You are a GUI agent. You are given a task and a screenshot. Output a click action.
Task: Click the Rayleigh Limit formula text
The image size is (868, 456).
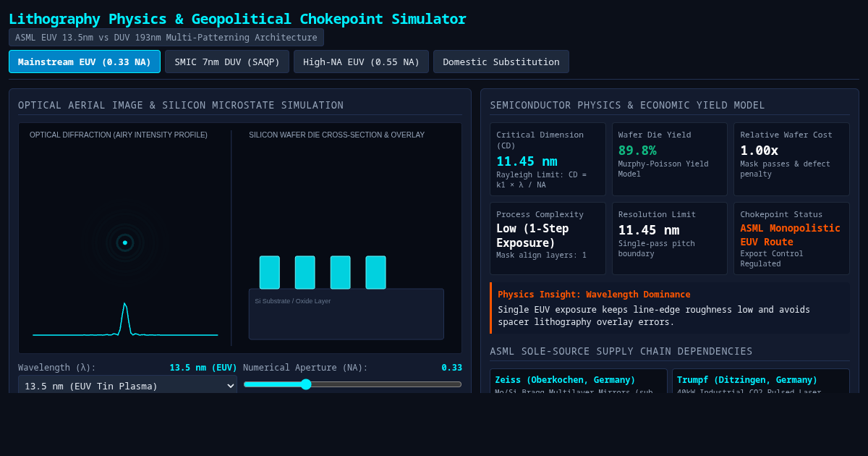tap(542, 180)
